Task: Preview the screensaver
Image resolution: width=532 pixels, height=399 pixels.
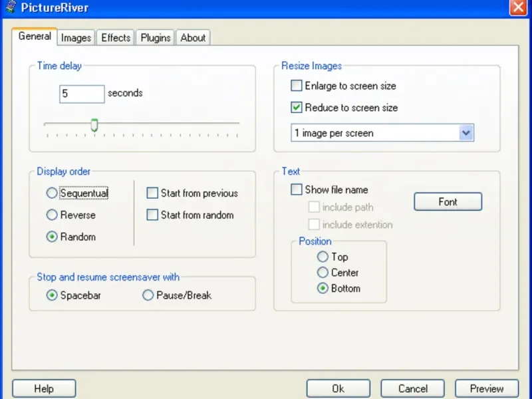Action: (487, 388)
